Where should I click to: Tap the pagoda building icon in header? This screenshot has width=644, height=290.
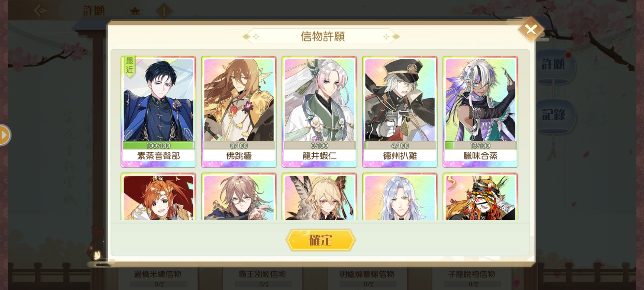pyautogui.click(x=135, y=11)
